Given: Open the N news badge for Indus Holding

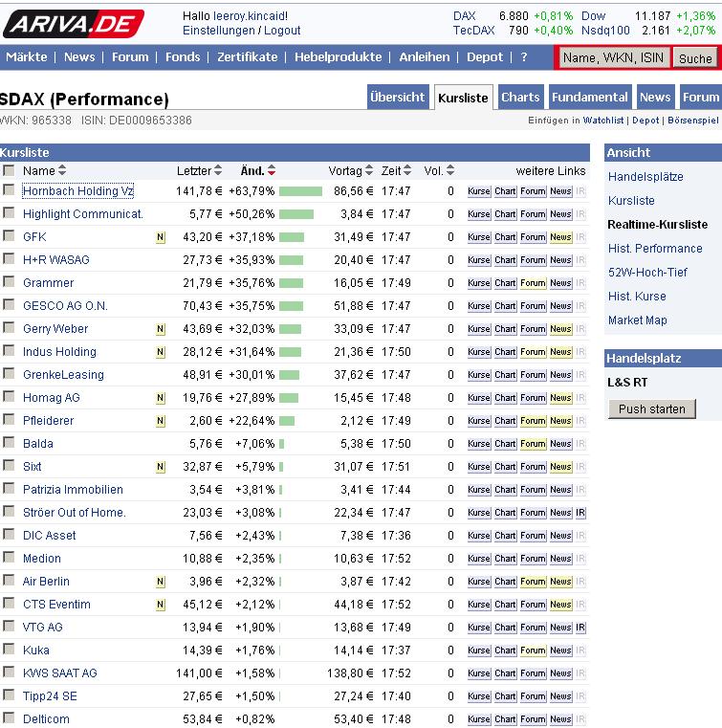Looking at the screenshot, I should coord(161,352).
